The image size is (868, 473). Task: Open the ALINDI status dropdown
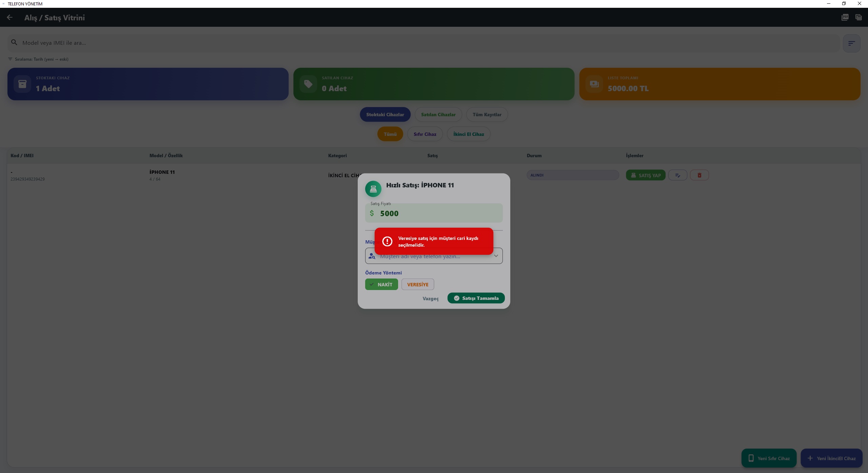coord(573,175)
